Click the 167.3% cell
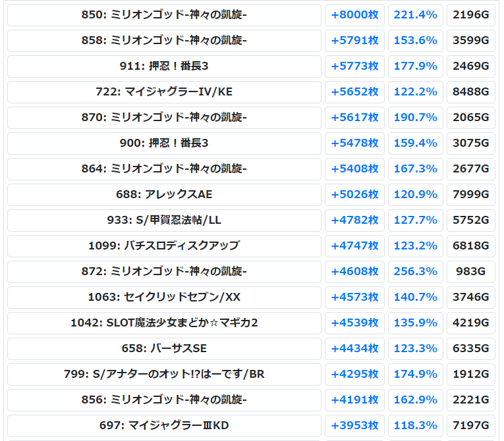The width and height of the screenshot is (504, 441). (415, 169)
